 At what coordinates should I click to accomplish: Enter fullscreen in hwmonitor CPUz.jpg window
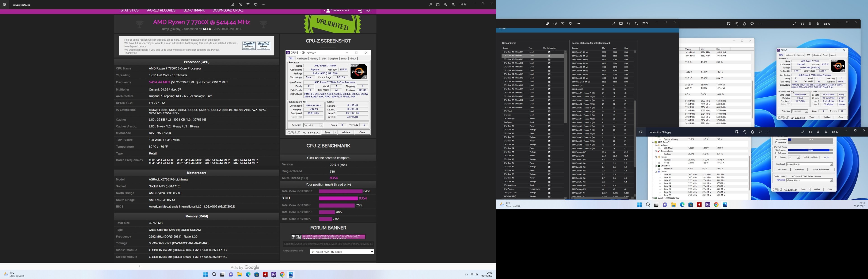[x=803, y=132]
